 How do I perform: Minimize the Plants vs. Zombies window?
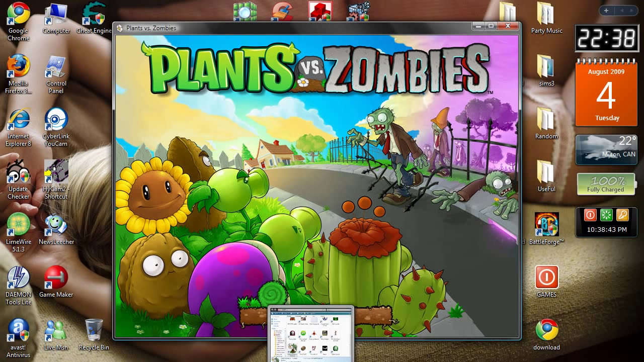pyautogui.click(x=478, y=26)
